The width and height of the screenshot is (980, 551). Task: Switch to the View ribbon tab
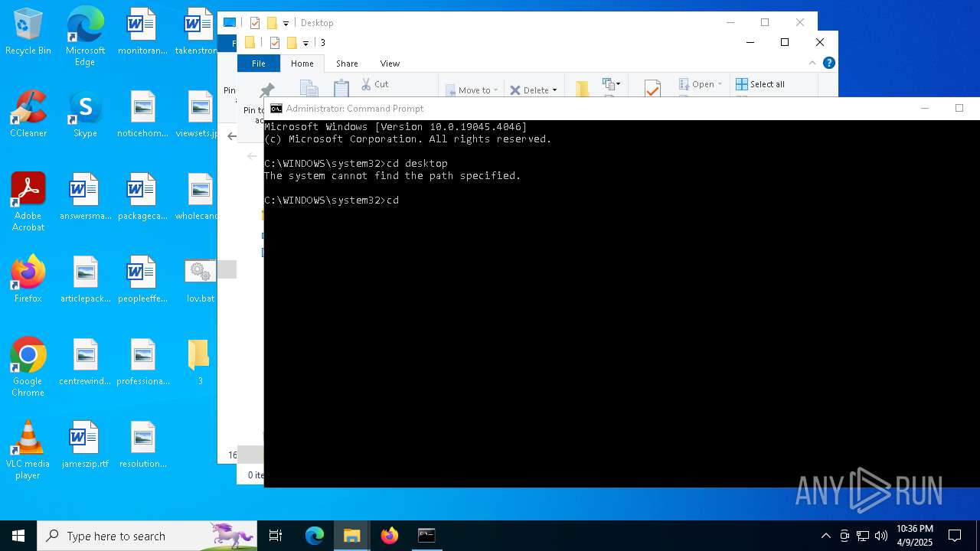pos(390,64)
